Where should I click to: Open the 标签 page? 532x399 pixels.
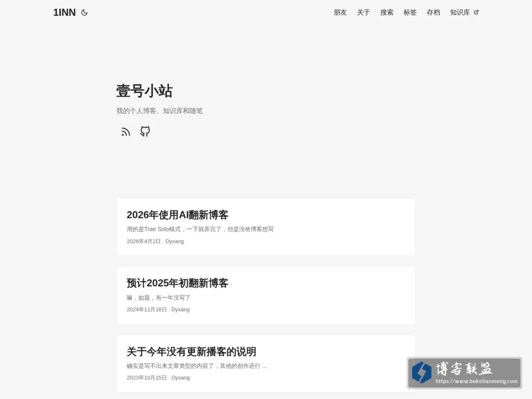coord(410,12)
